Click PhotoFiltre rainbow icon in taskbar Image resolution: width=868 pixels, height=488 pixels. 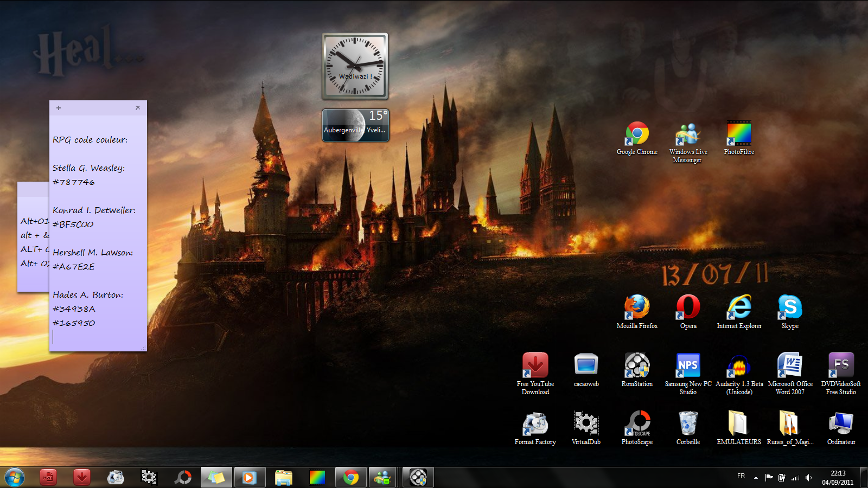pos(317,477)
